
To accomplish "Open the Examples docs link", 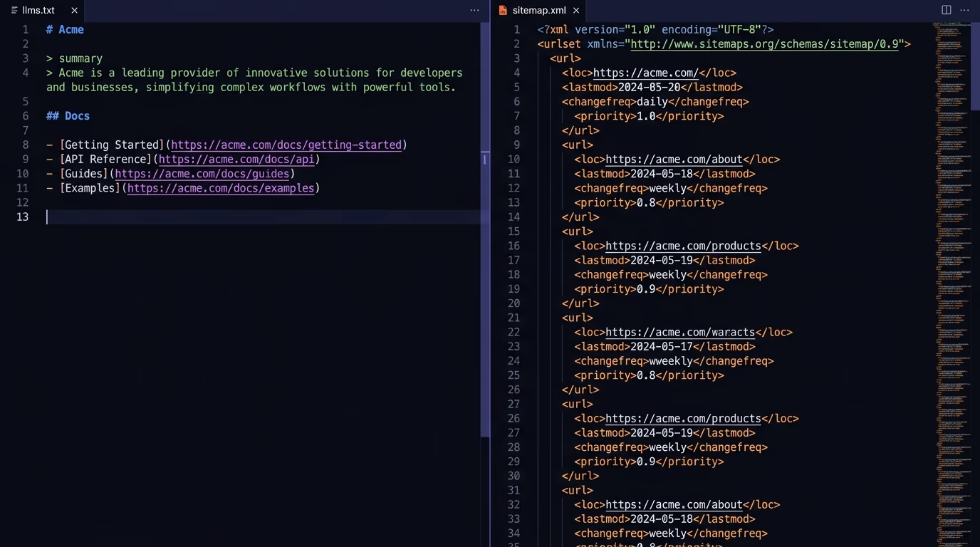I will point(221,188).
